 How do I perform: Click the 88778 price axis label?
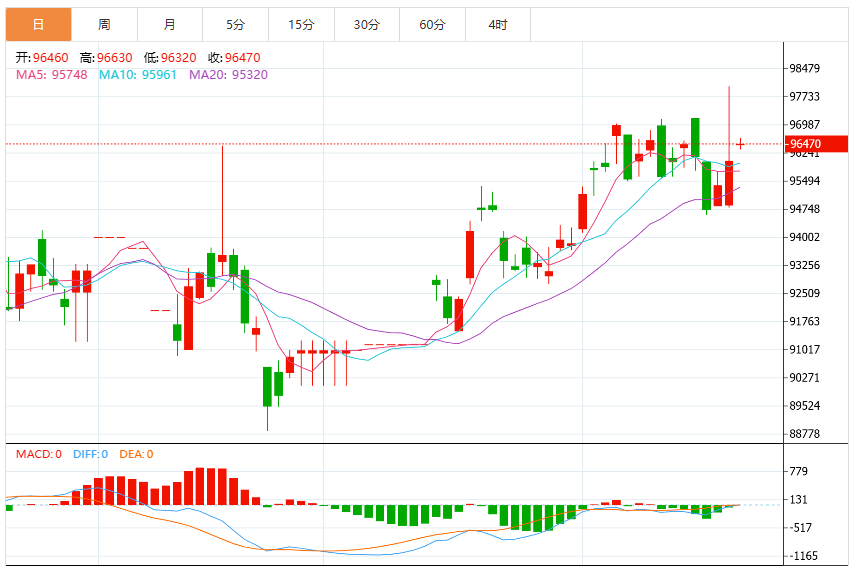tap(805, 434)
